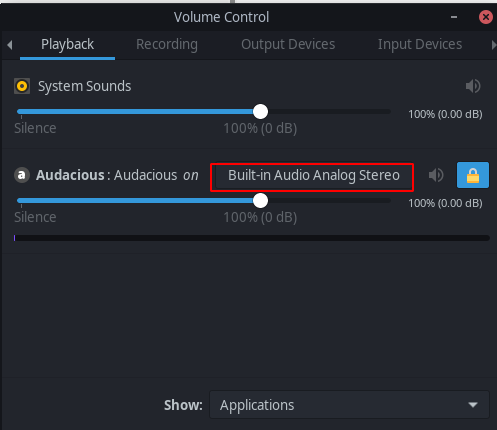This screenshot has height=430, width=497.
Task: Switch to the Recording tab
Action: pyautogui.click(x=167, y=45)
